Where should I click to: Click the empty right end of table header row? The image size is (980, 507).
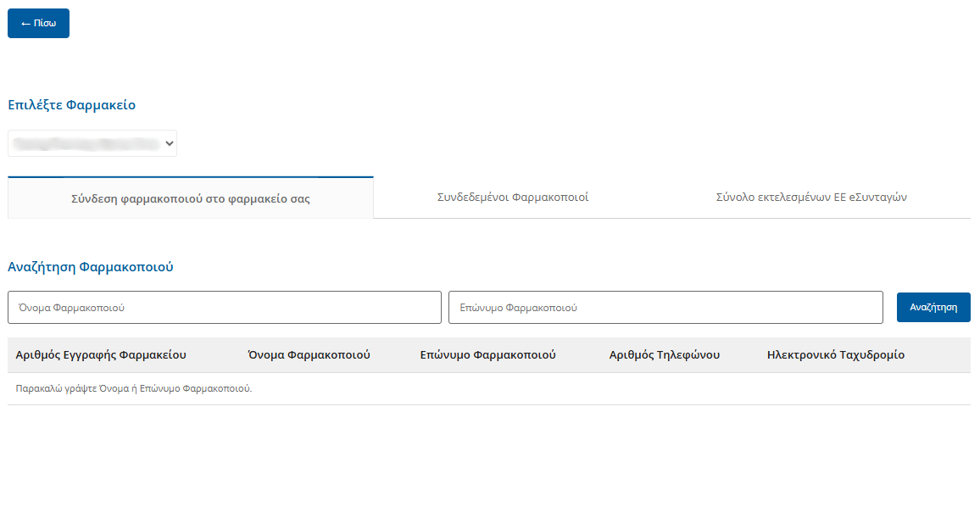(941, 355)
